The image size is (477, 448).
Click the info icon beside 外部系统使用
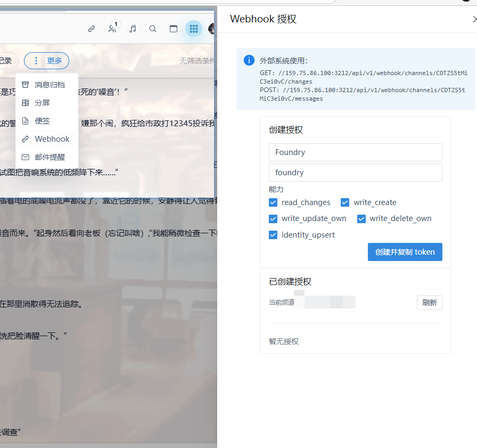[x=249, y=60]
